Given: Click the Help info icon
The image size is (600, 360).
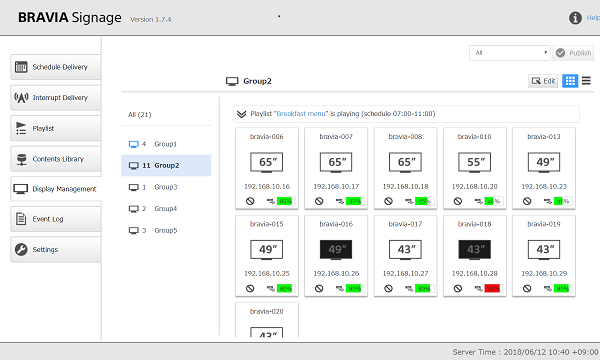Looking at the screenshot, I should pos(575,18).
